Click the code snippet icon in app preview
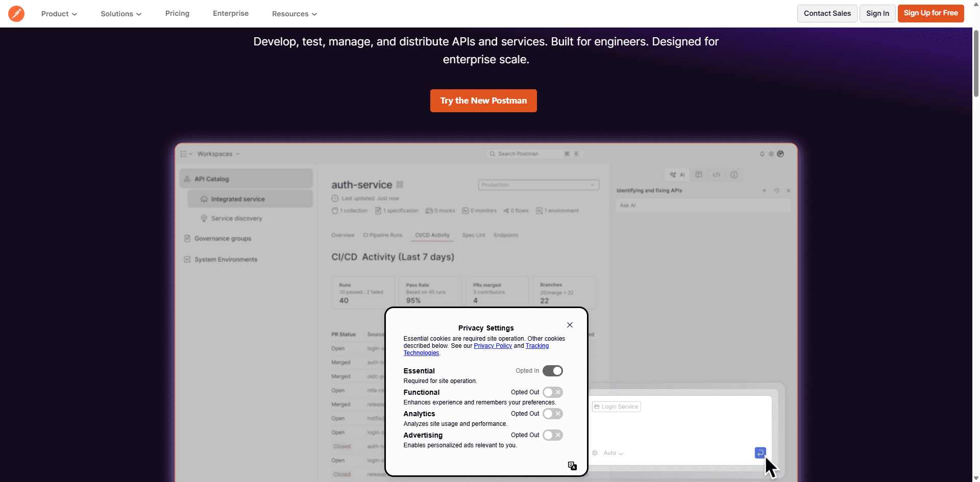The height and width of the screenshot is (482, 980). click(717, 175)
